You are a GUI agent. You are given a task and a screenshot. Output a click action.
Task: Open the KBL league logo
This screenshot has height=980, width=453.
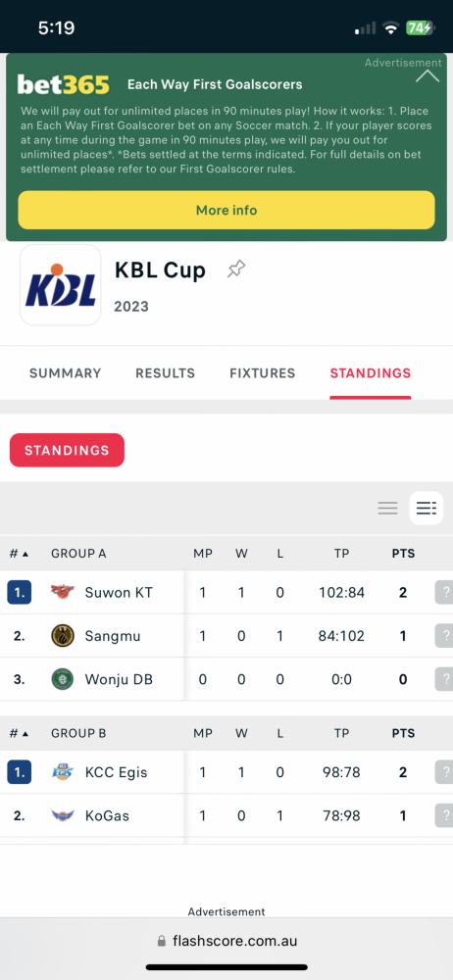pos(60,285)
